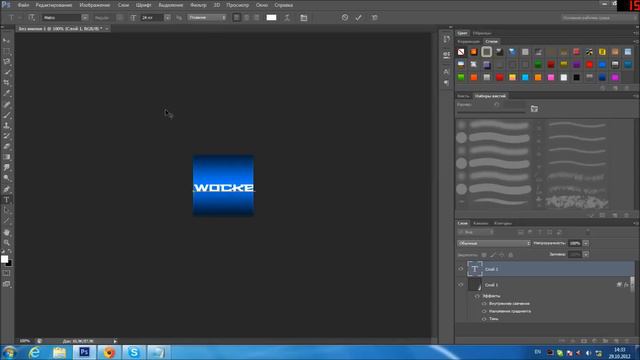Change screen mode at toolbar bottom
The width and height of the screenshot is (640, 360).
[x=7, y=284]
